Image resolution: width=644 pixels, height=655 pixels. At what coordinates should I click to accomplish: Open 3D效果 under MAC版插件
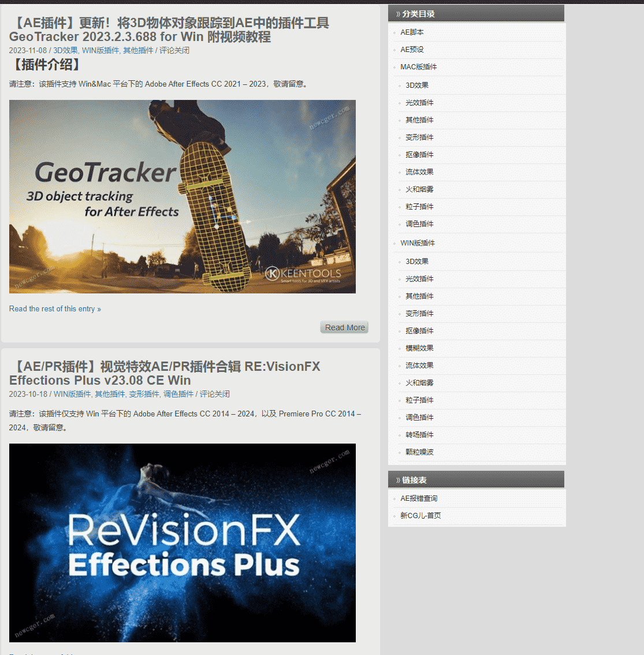coord(417,85)
